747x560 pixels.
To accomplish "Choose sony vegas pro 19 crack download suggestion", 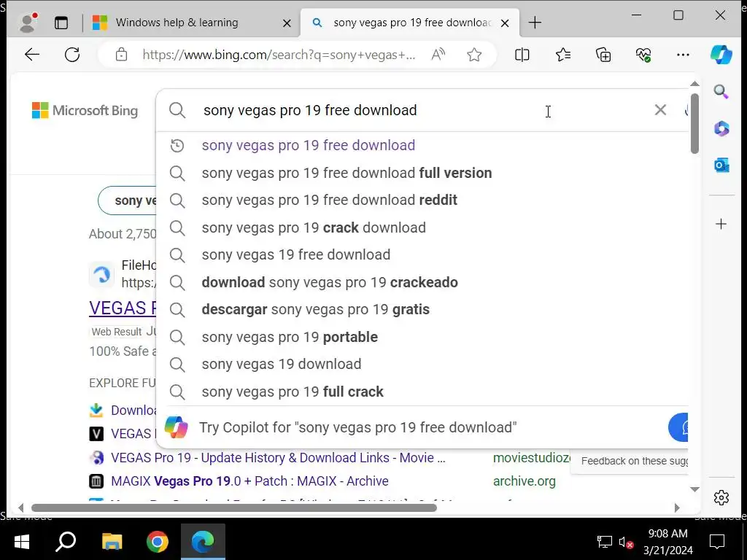I will [422, 227].
